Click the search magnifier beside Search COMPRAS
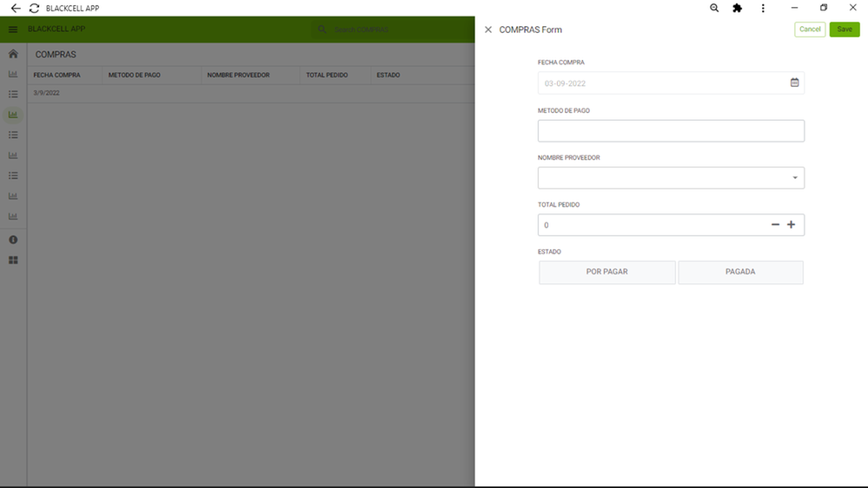The image size is (868, 488). [x=321, y=30]
